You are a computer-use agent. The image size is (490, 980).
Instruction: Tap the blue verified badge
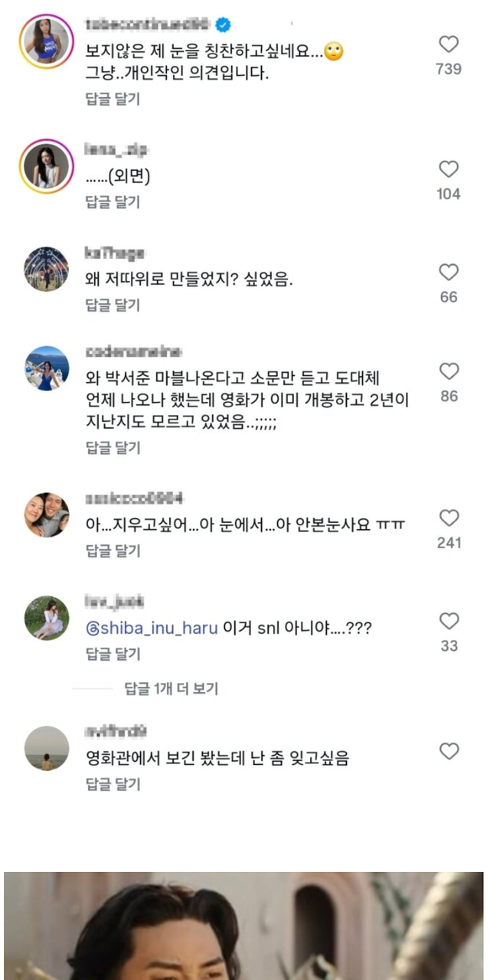click(x=223, y=25)
